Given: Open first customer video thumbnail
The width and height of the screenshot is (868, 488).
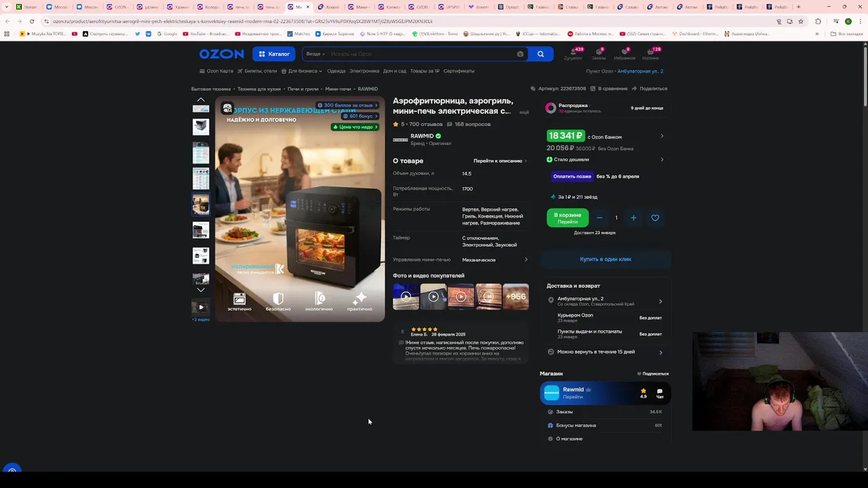Looking at the screenshot, I should pos(406,296).
